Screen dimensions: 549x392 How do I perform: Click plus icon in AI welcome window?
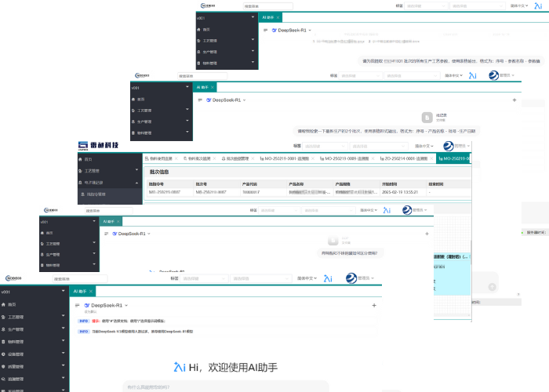pyautogui.click(x=374, y=305)
